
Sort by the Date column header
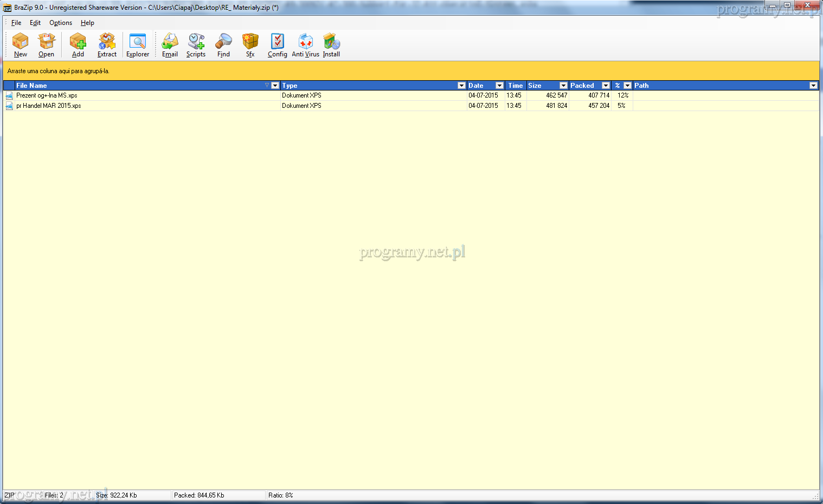(476, 86)
